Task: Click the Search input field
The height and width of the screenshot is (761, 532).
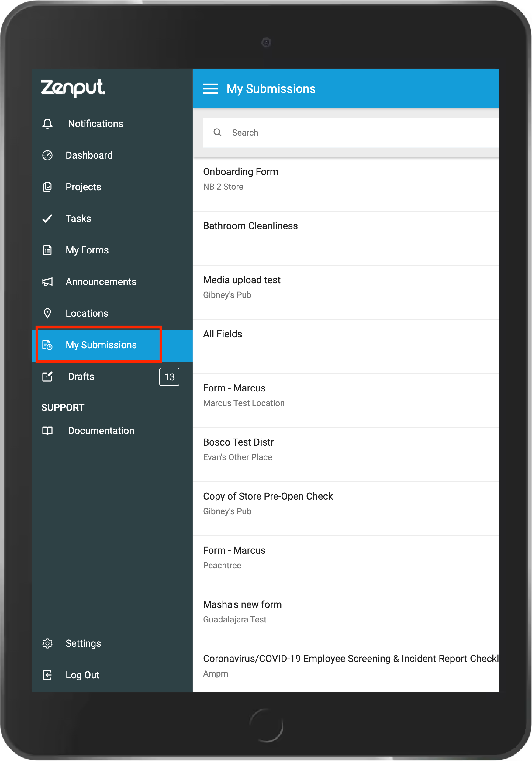Action: [x=331, y=132]
